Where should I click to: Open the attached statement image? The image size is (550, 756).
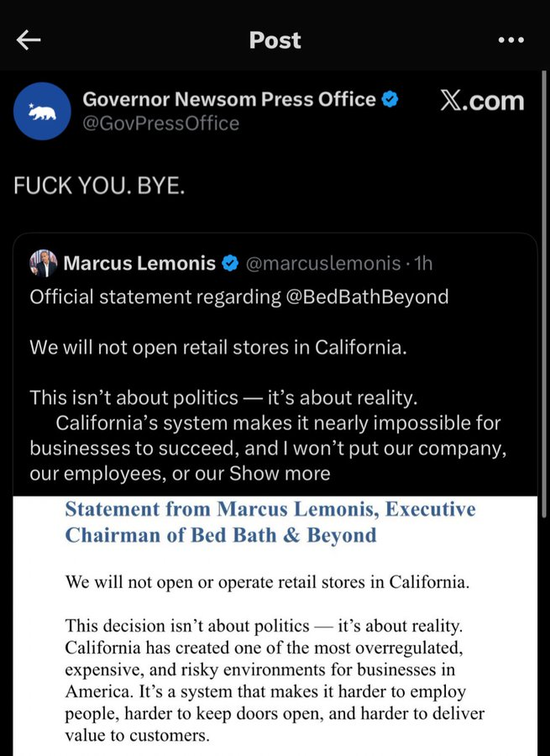pyautogui.click(x=275, y=626)
